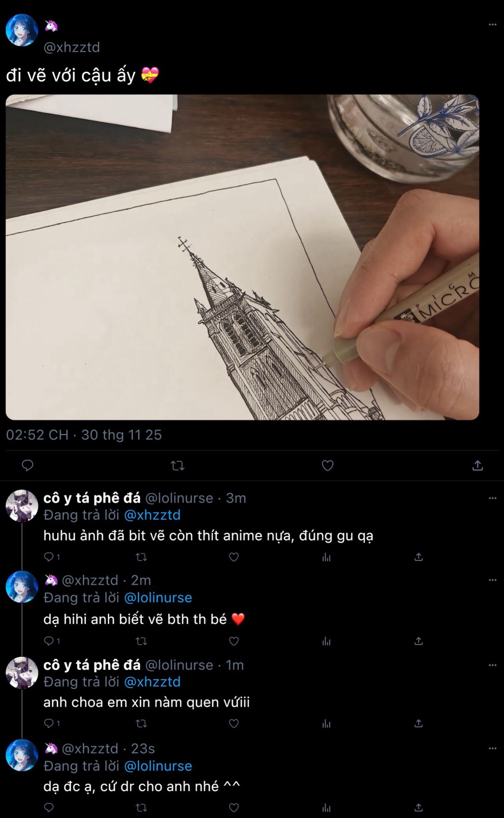Retweet the "dạ hihi anh biết vẽ" reply
The height and width of the screenshot is (818, 504).
point(141,641)
